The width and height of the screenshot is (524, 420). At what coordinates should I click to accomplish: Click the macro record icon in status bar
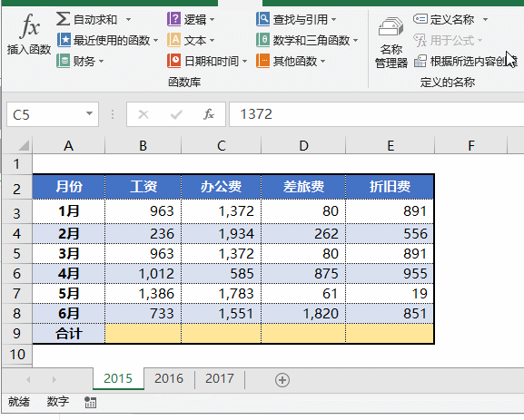point(90,402)
